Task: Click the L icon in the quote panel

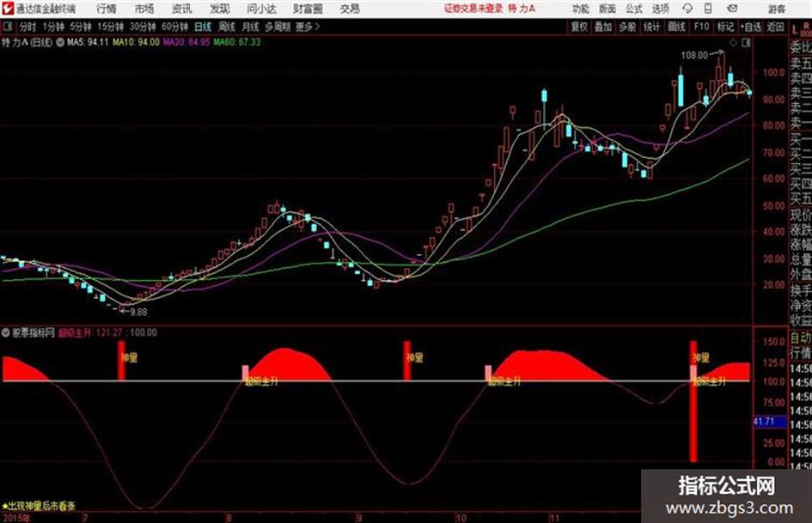Action: point(795,31)
